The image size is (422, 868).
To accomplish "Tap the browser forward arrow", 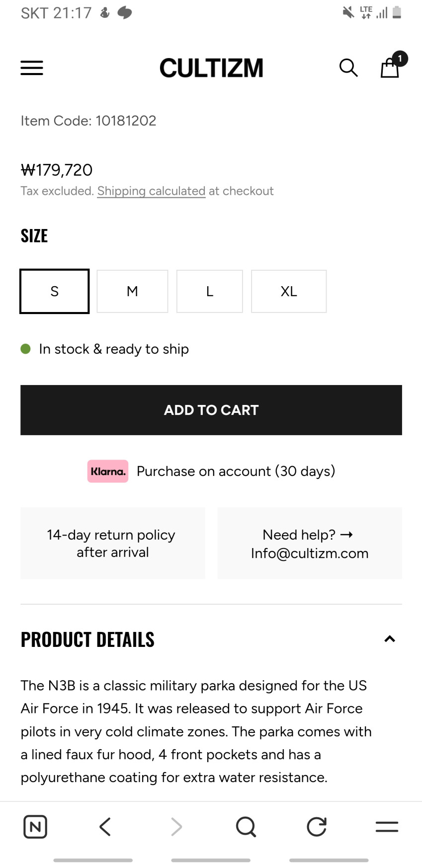I will coord(176,827).
